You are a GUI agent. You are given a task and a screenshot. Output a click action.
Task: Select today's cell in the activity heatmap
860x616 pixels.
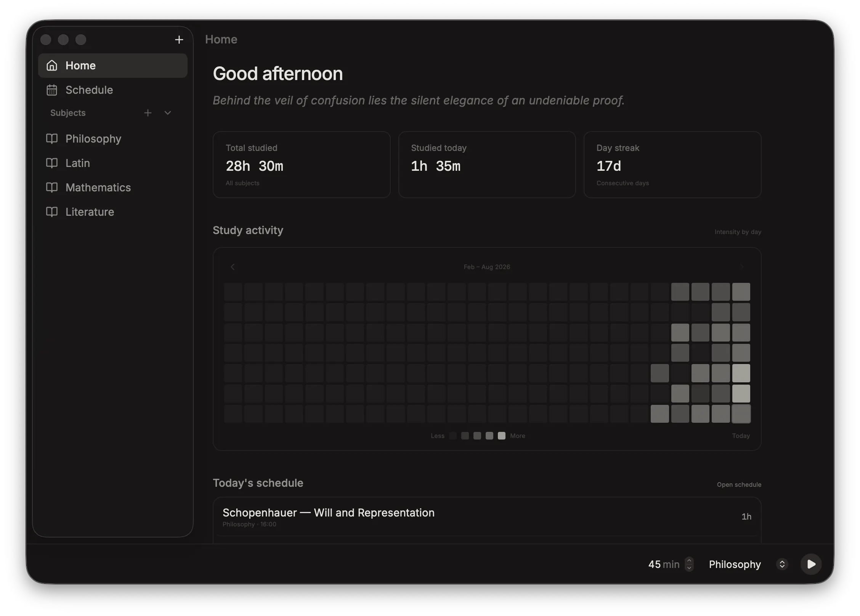[x=741, y=414]
